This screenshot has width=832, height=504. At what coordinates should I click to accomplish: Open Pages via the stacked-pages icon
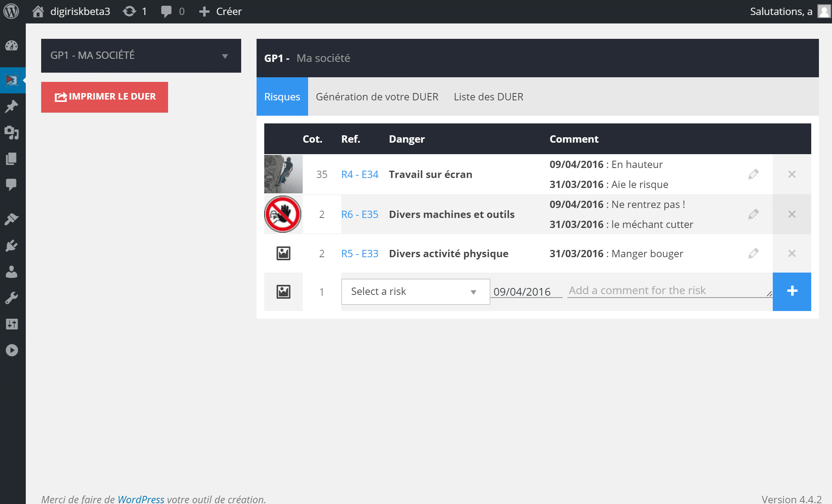coord(12,159)
